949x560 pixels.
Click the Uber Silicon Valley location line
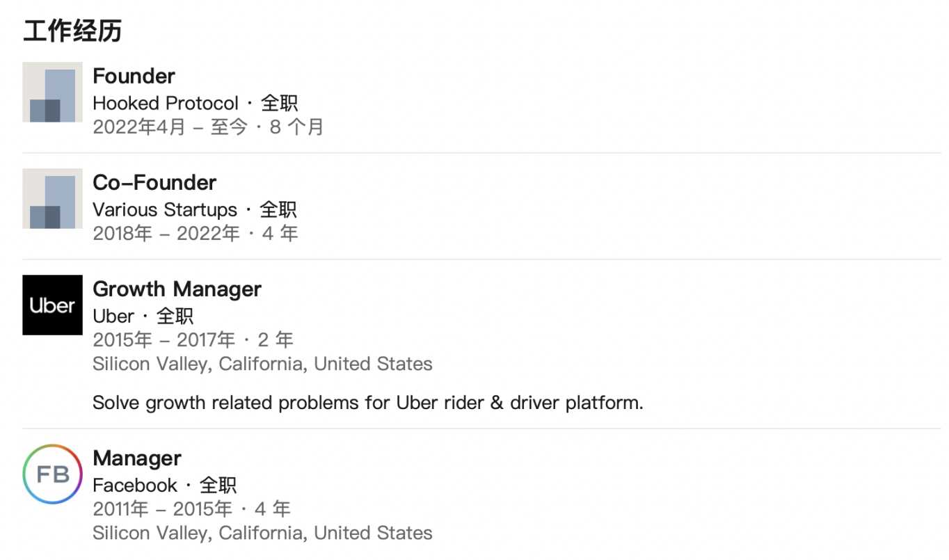point(262,364)
